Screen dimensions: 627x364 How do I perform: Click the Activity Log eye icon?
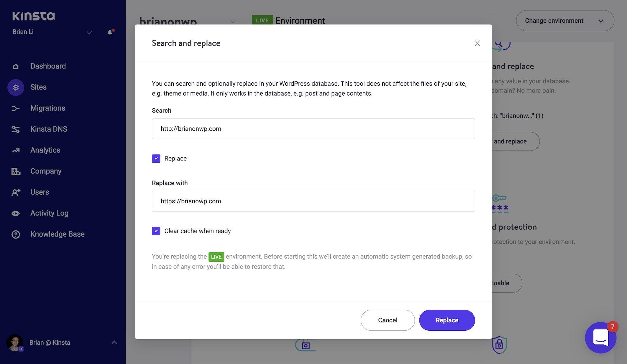click(x=16, y=213)
